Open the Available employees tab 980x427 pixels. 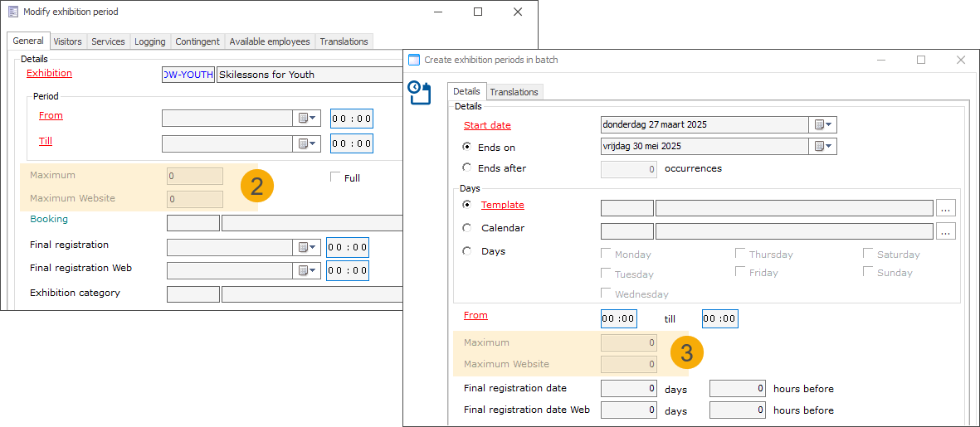(x=269, y=41)
